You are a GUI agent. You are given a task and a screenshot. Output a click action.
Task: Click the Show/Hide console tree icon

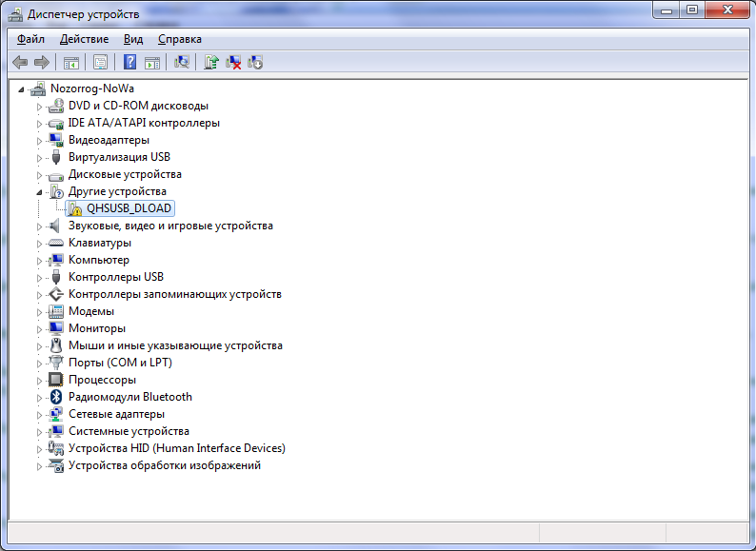pos(70,63)
